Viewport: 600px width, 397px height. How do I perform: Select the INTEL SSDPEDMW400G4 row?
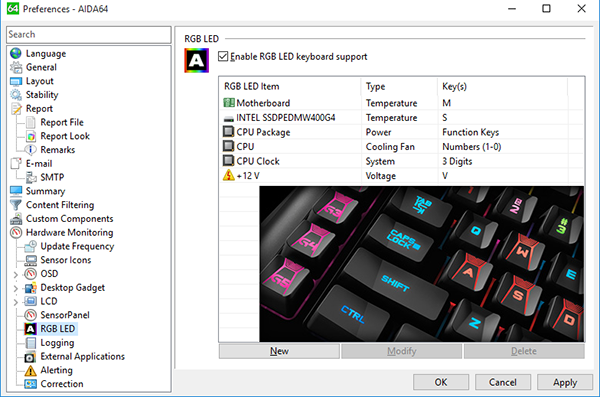[x=401, y=118]
